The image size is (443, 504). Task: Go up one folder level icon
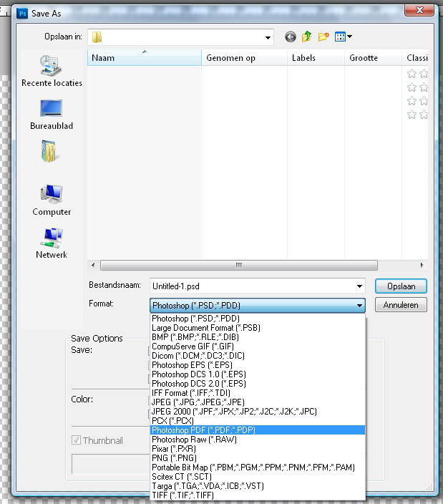[307, 37]
